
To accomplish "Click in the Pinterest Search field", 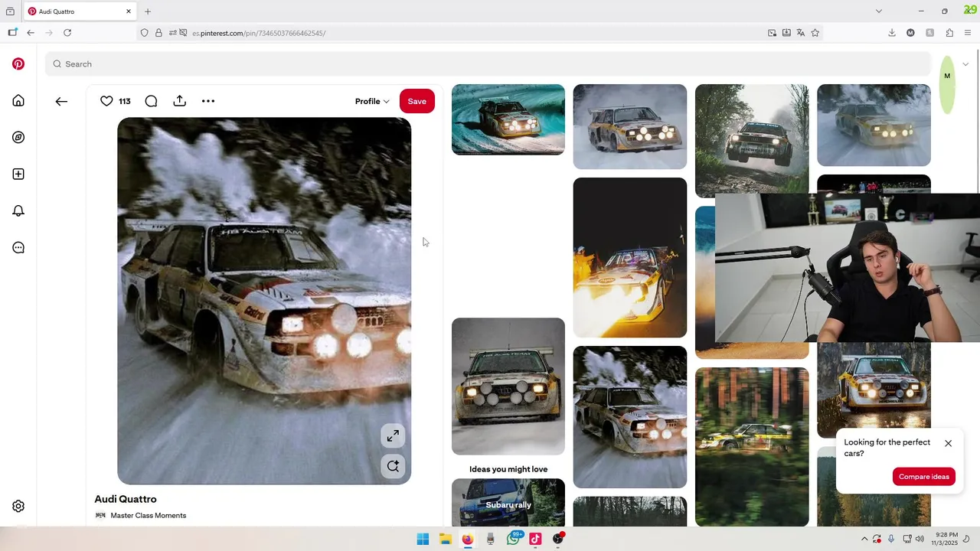I will (488, 64).
